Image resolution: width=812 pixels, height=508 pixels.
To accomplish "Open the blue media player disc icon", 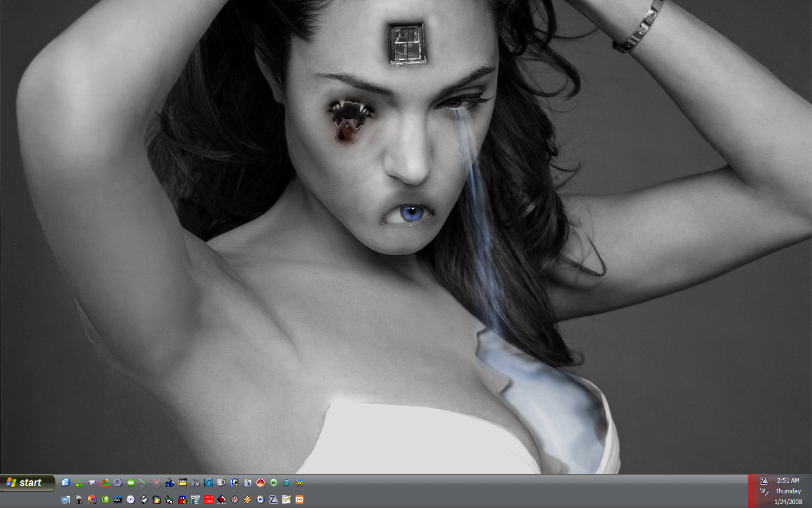I will pyautogui.click(x=234, y=483).
